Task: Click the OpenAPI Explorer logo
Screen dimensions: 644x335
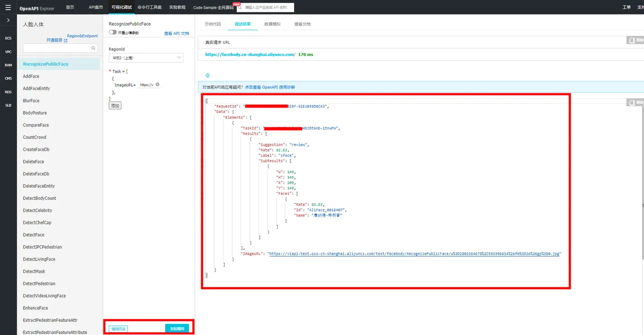Action: tap(37, 8)
